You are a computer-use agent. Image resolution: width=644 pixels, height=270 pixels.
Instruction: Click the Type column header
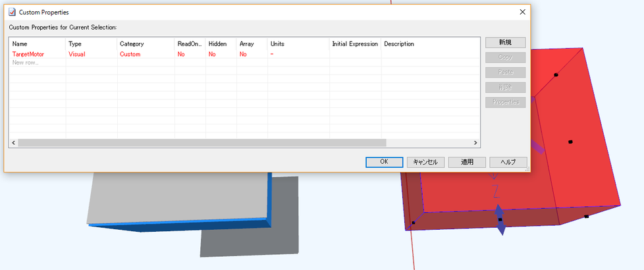coord(92,43)
